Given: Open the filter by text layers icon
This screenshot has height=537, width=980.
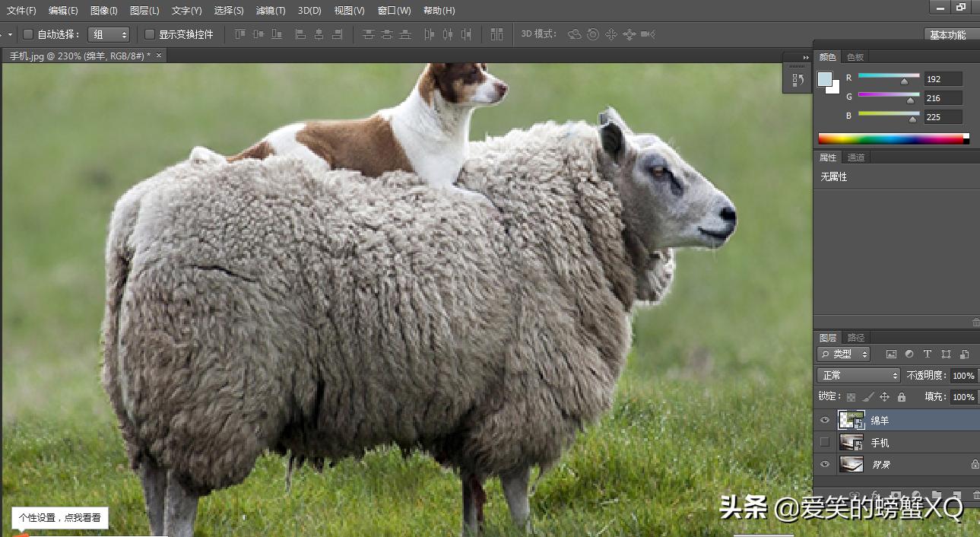Looking at the screenshot, I should [x=928, y=355].
